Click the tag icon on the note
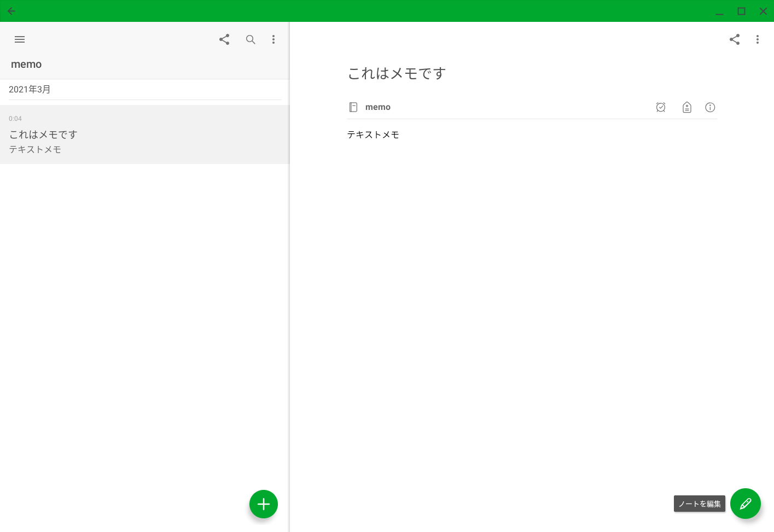The image size is (774, 532). pyautogui.click(x=687, y=107)
